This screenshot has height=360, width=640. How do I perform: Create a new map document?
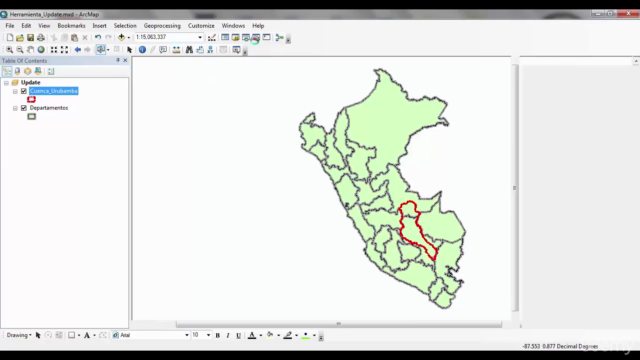9,38
